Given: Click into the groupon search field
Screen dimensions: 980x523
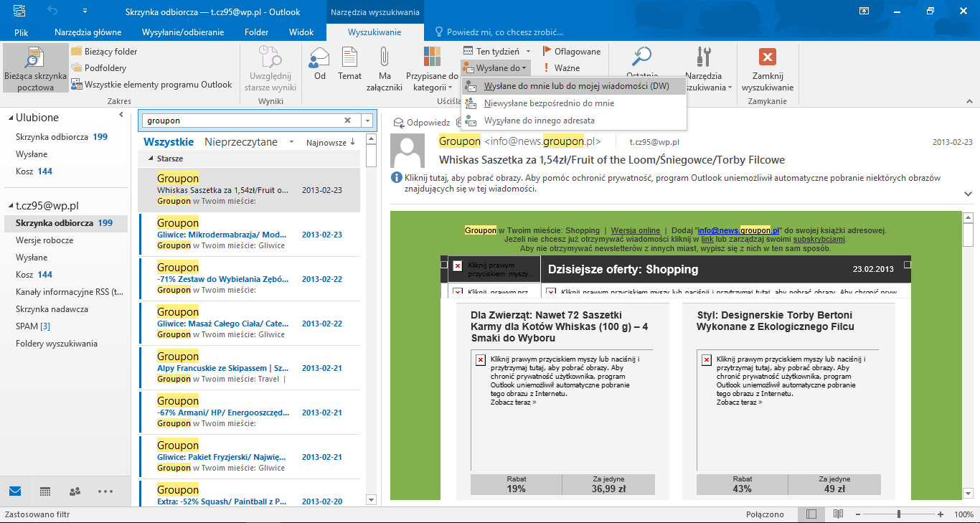Looking at the screenshot, I should [x=242, y=121].
